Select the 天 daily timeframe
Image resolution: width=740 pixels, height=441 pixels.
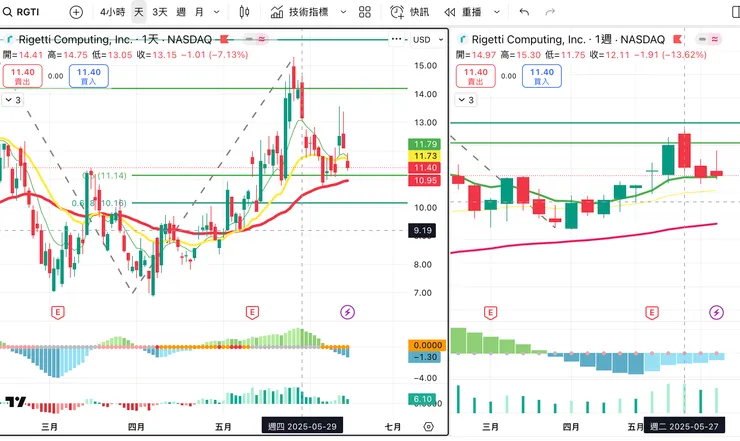click(x=138, y=12)
